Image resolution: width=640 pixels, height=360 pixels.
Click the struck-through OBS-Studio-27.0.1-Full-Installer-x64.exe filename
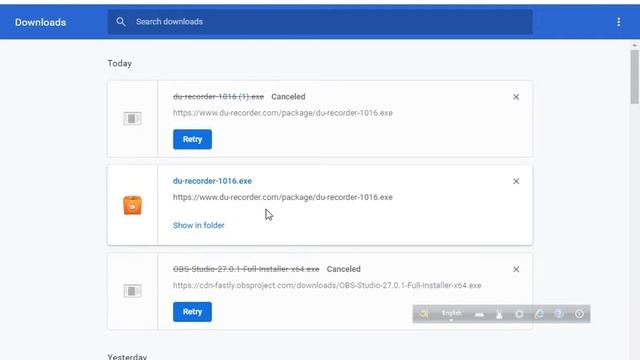[x=246, y=269]
